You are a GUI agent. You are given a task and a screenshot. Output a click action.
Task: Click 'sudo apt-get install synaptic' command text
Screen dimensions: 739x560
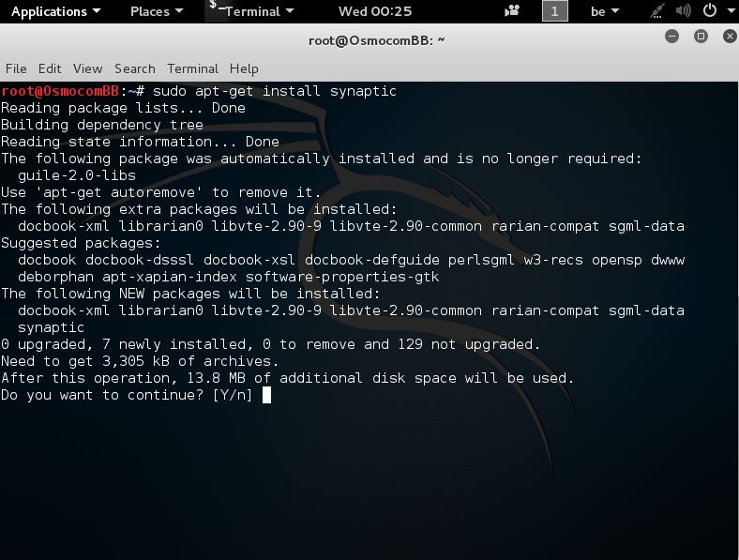coord(274,91)
